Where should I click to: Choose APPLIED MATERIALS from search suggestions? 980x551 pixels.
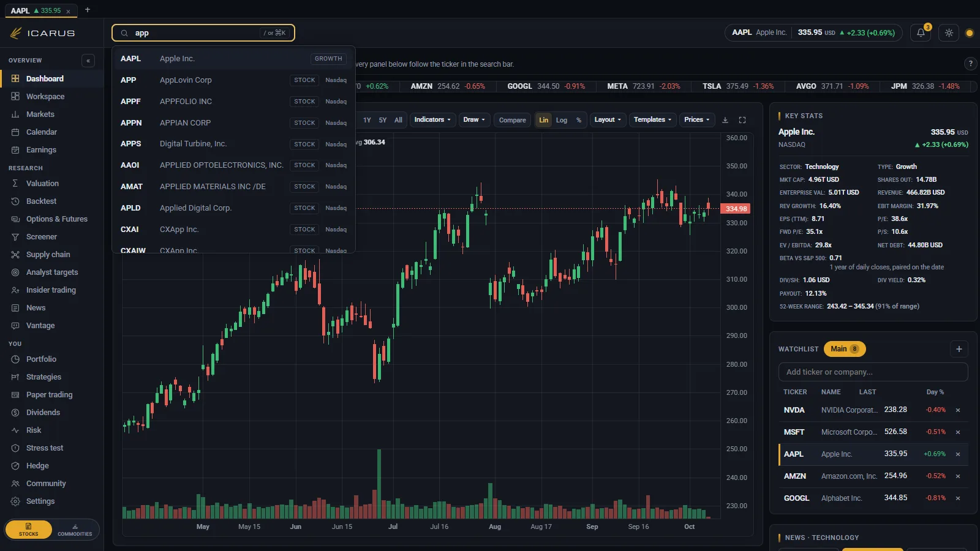(x=233, y=187)
